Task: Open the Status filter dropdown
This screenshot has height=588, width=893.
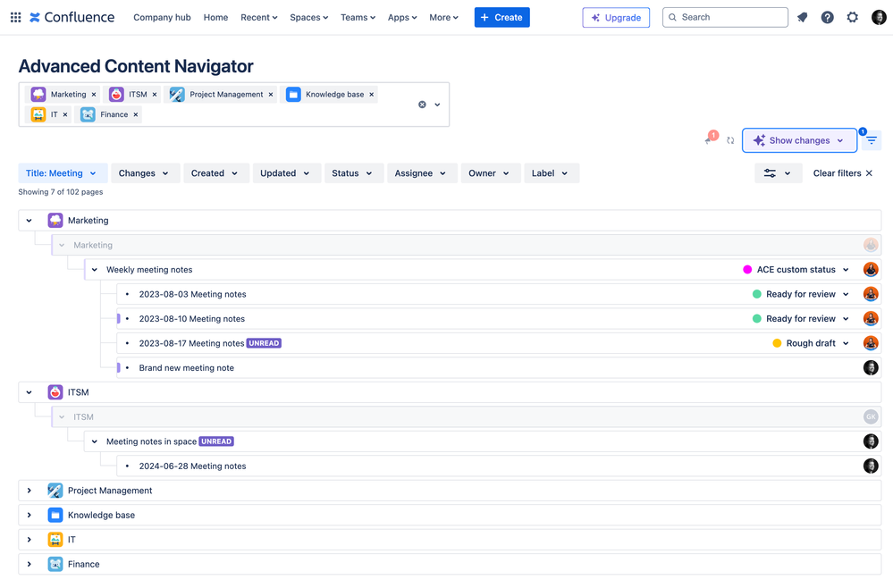Action: point(353,173)
